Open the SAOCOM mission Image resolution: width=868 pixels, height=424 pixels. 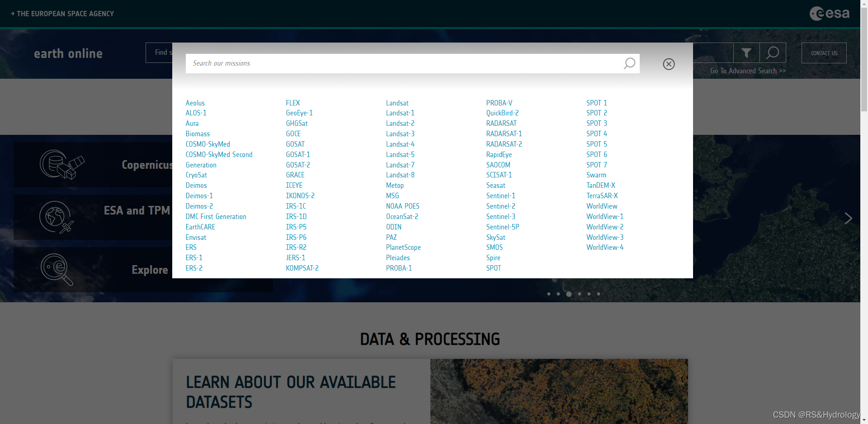point(498,165)
